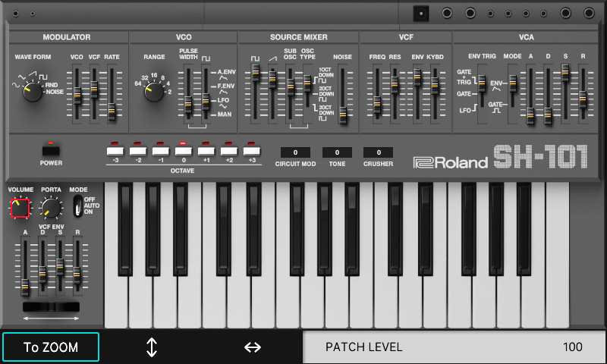Click the VCA release R slider
This screenshot has width=607, height=364.
[583, 99]
